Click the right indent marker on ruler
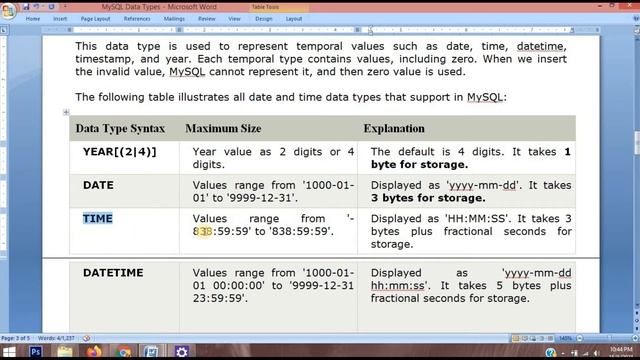The height and width of the screenshot is (360, 640). pos(572,30)
